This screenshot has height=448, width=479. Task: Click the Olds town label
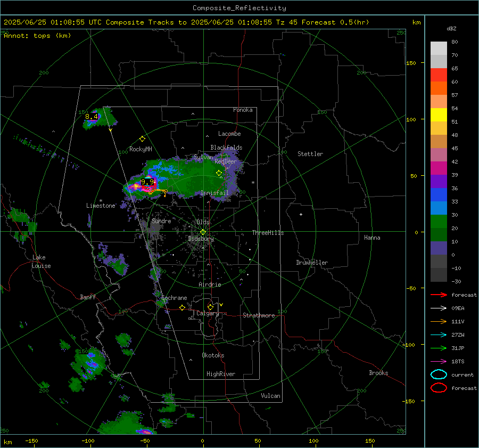click(x=203, y=222)
